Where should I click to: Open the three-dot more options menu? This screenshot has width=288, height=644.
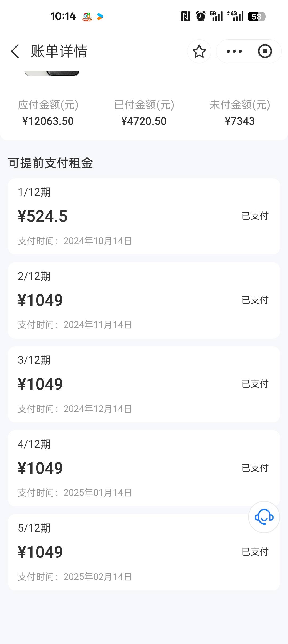click(x=234, y=51)
